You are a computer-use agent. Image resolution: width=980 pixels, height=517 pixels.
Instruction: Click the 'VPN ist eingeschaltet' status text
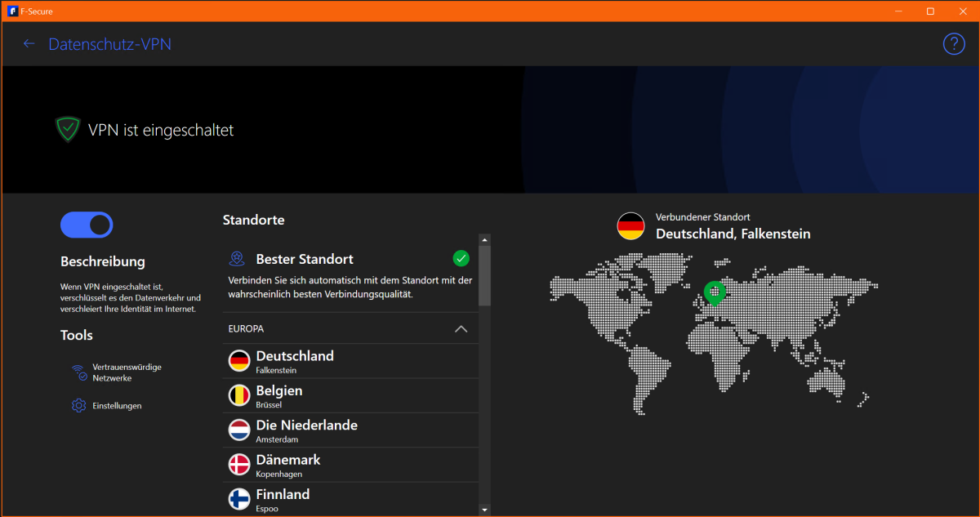coord(161,130)
